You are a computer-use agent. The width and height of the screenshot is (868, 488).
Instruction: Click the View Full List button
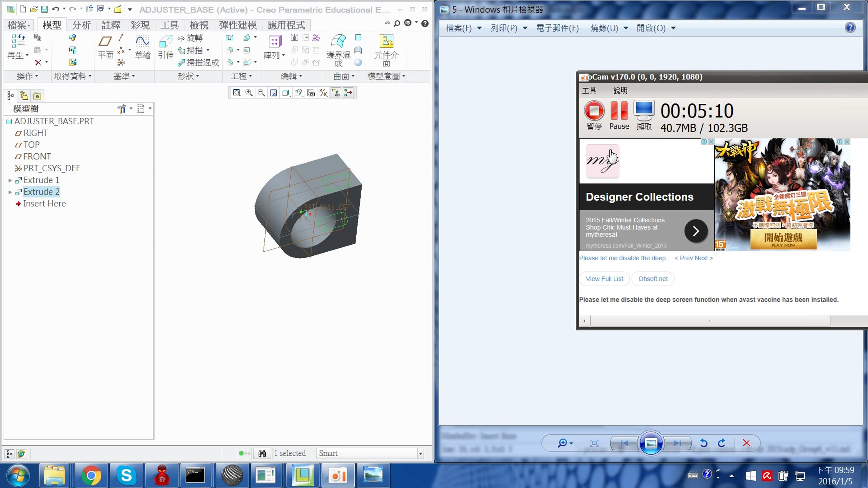coord(604,279)
